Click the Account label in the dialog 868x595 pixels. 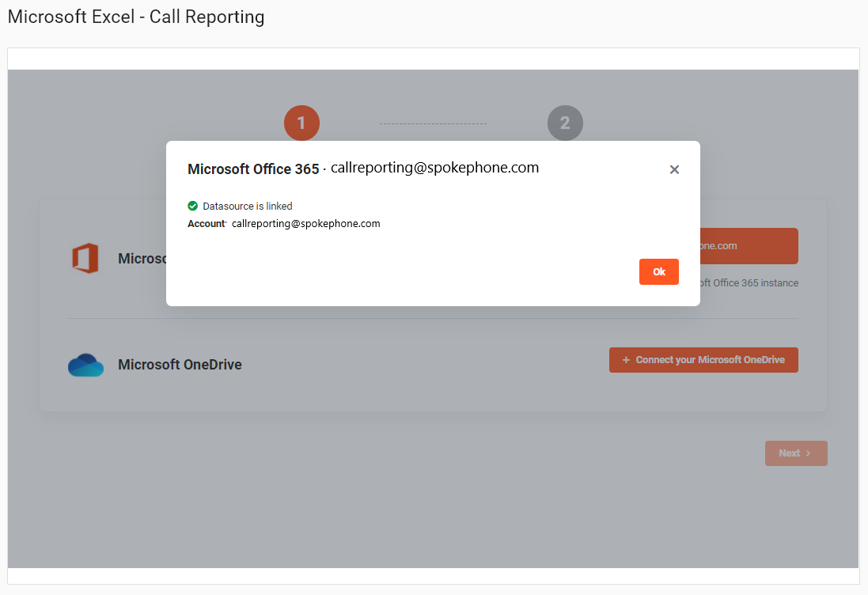coord(207,224)
